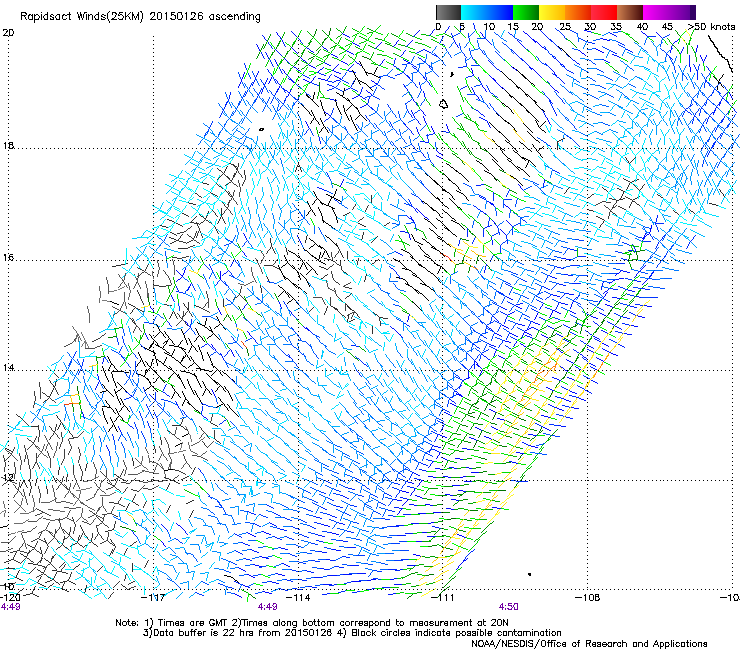Click the '>50 knots' legend label
740x650 pixels.
711,27
